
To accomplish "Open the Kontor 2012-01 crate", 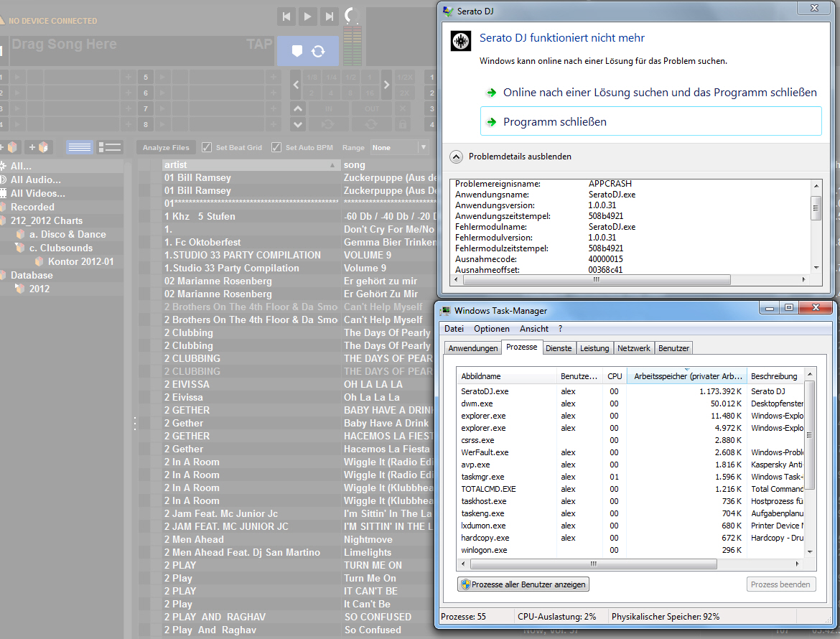I will [80, 261].
